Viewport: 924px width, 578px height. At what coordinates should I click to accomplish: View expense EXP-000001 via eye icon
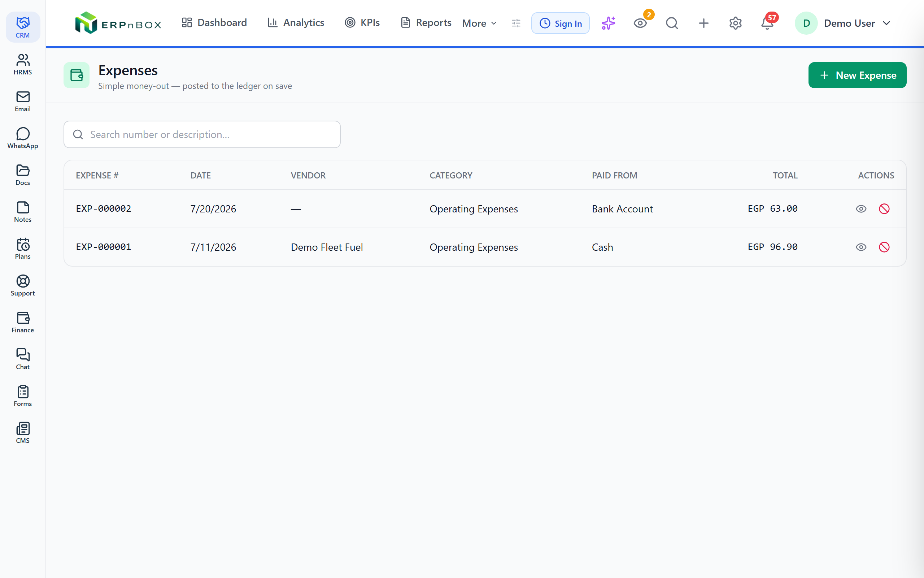[861, 247]
